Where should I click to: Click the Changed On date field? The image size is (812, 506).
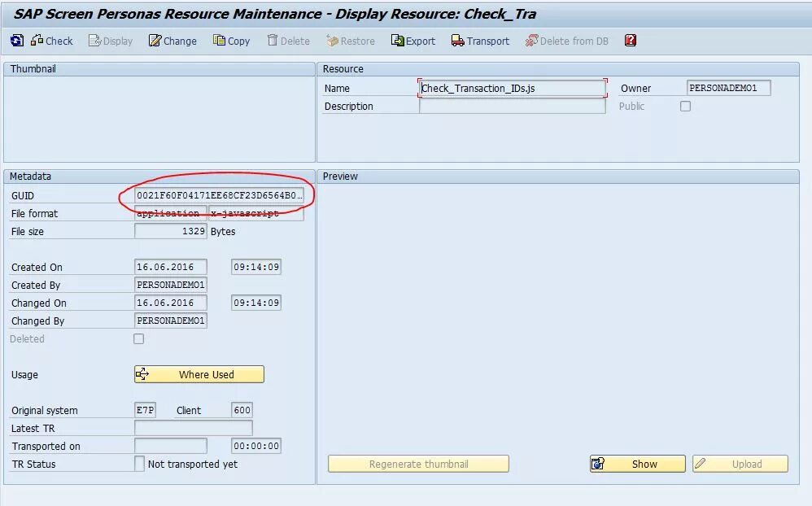(x=170, y=303)
